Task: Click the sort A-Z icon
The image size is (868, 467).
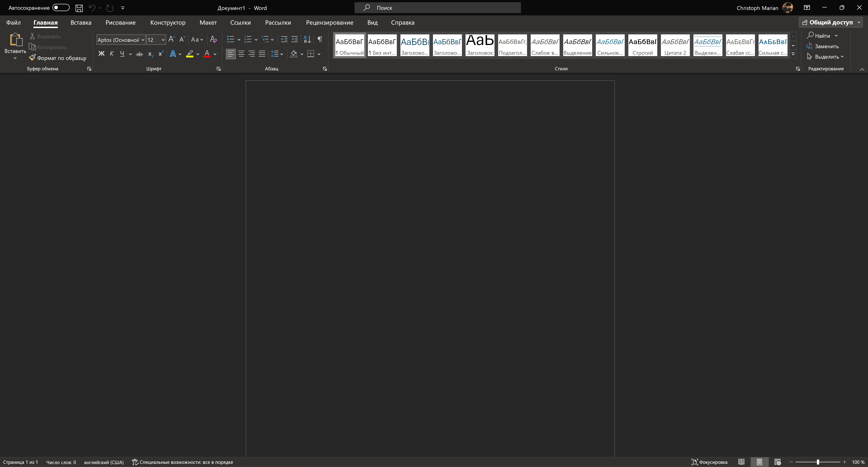Action: tap(307, 39)
